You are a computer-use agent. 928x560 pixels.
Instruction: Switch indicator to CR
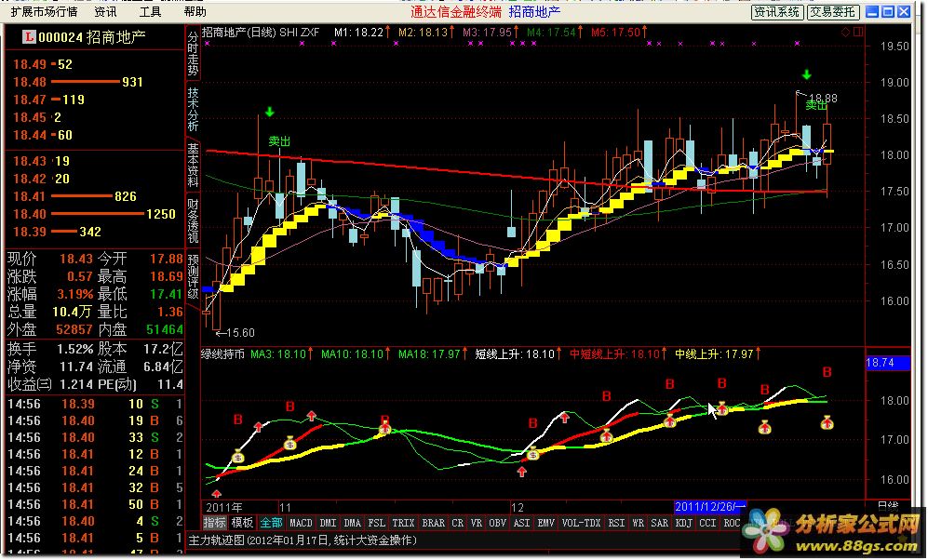click(458, 523)
